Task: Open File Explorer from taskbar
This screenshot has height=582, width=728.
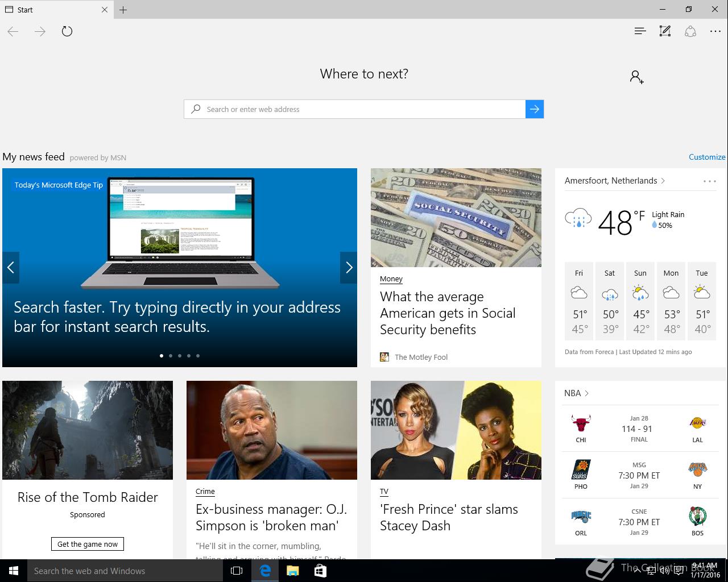Action: click(292, 571)
